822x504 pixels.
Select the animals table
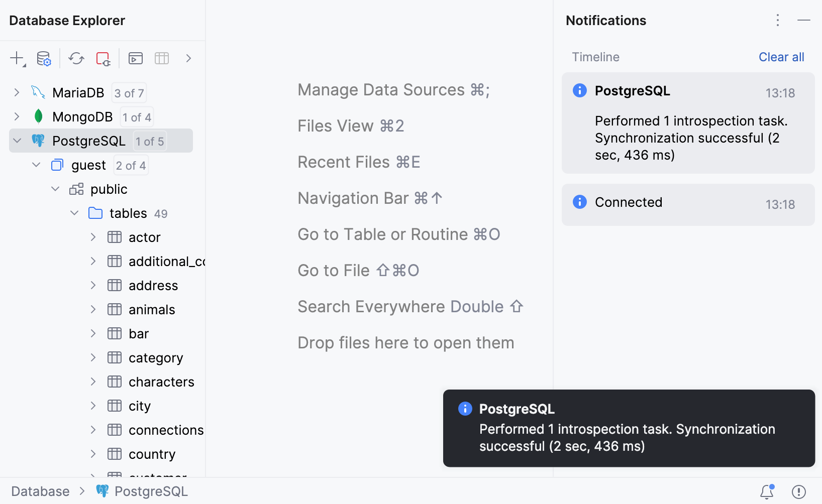coord(152,309)
